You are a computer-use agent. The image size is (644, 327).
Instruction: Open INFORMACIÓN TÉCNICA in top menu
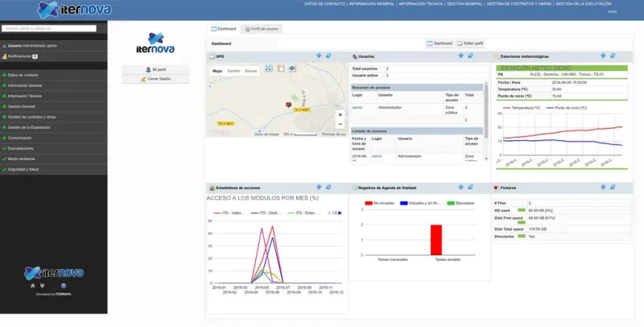(420, 4)
